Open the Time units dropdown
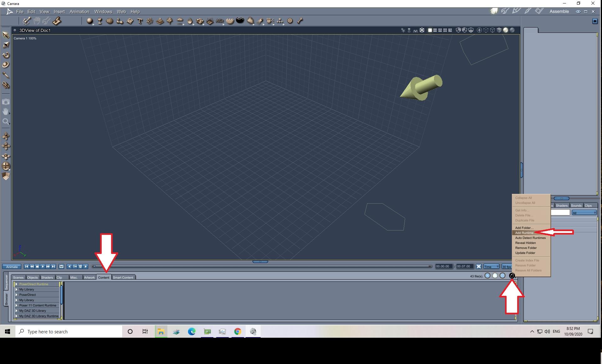 pos(491,266)
